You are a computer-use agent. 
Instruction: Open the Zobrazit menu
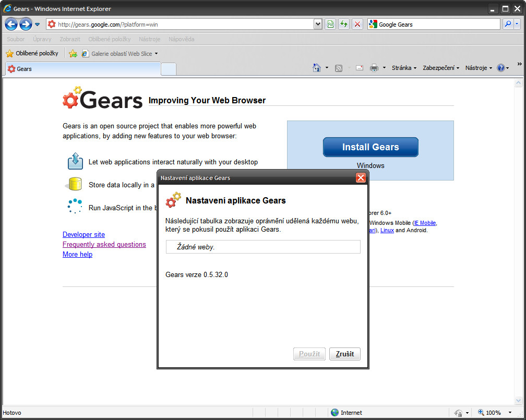click(70, 39)
